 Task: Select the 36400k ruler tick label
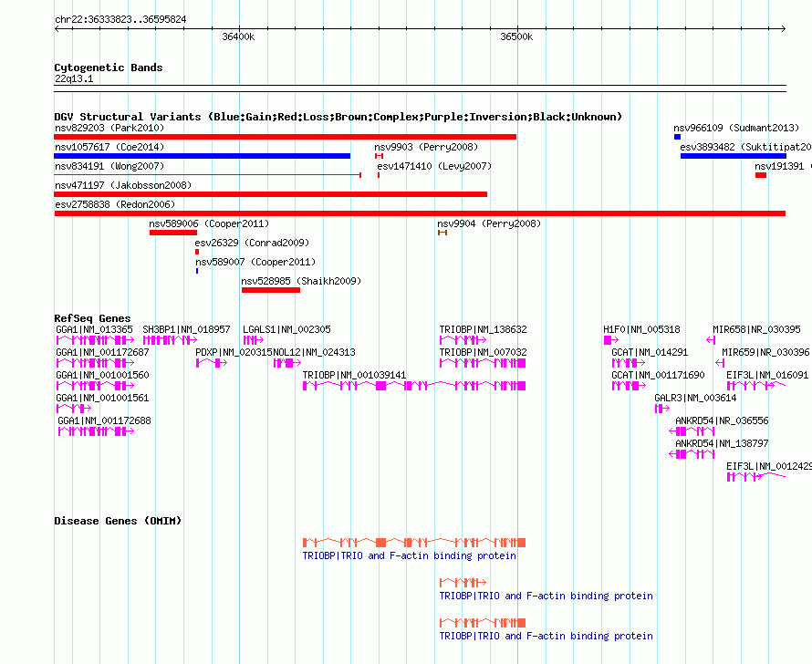(x=238, y=36)
